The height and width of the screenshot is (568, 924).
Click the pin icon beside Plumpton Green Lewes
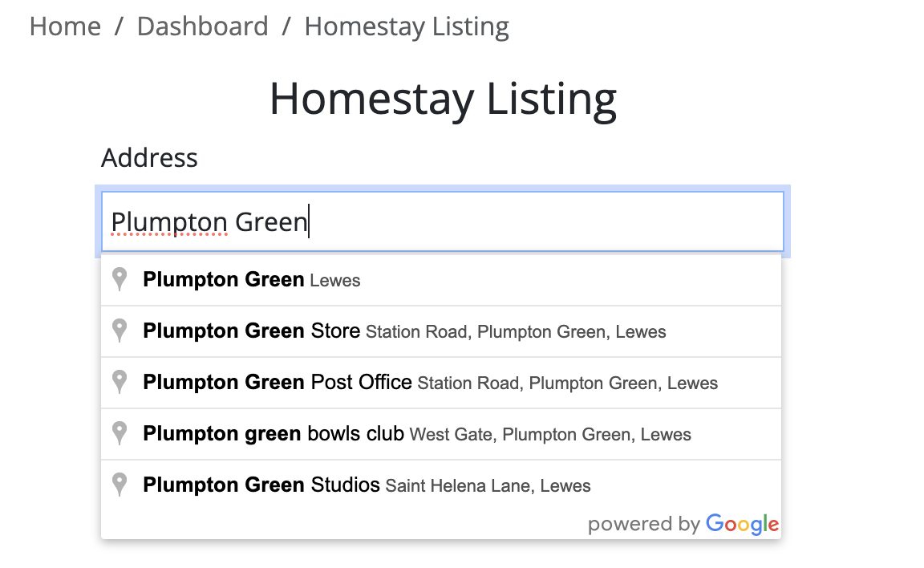point(120,280)
